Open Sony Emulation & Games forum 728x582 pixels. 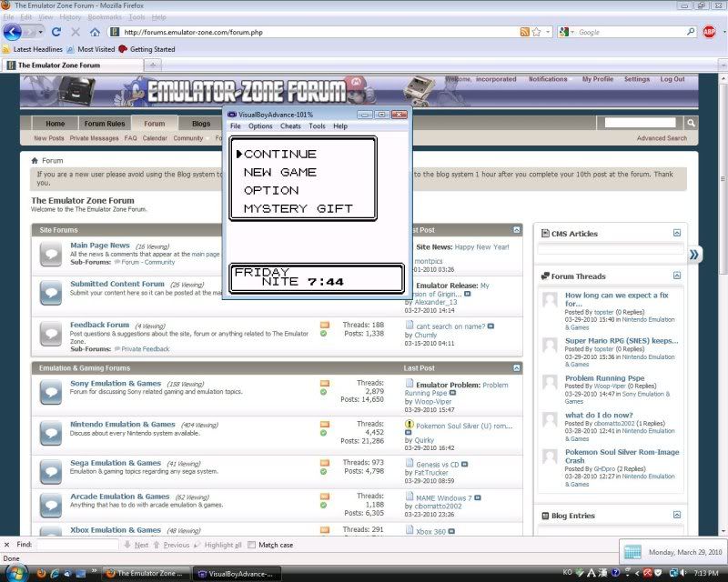point(116,384)
